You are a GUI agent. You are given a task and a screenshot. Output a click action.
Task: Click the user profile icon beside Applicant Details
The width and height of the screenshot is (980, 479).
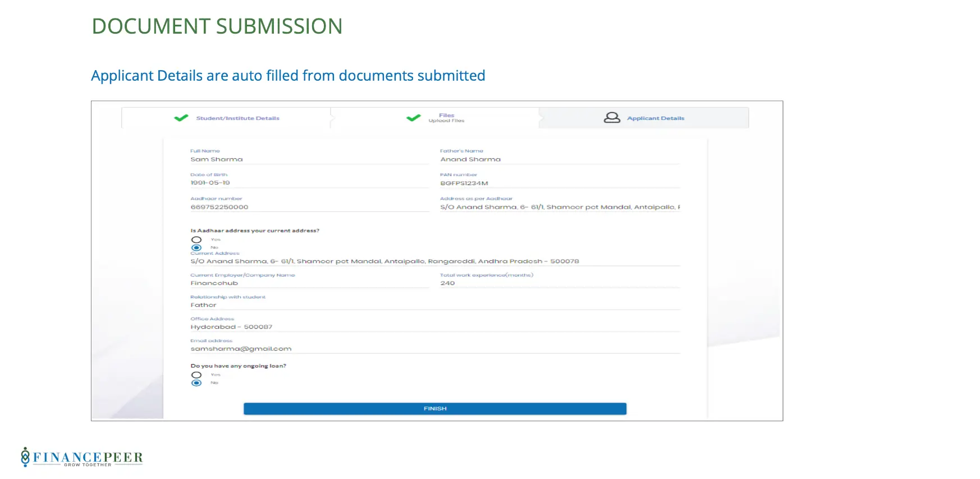[612, 118]
